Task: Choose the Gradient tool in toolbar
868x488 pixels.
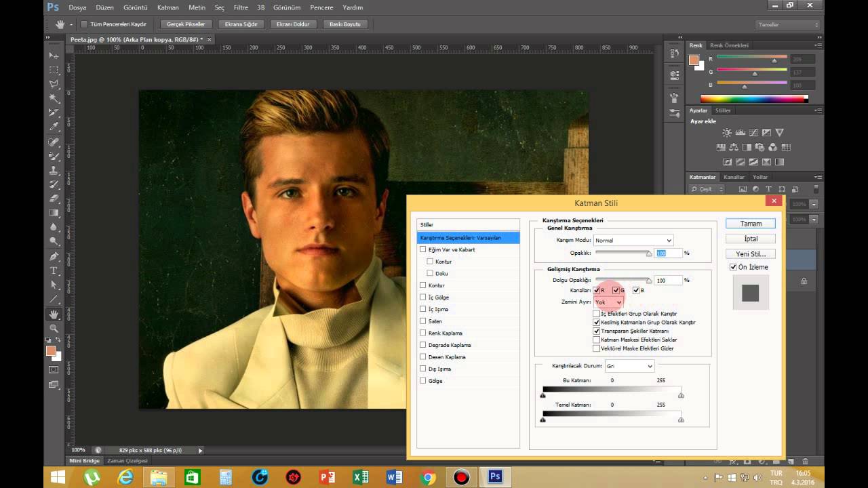Action: point(54,213)
